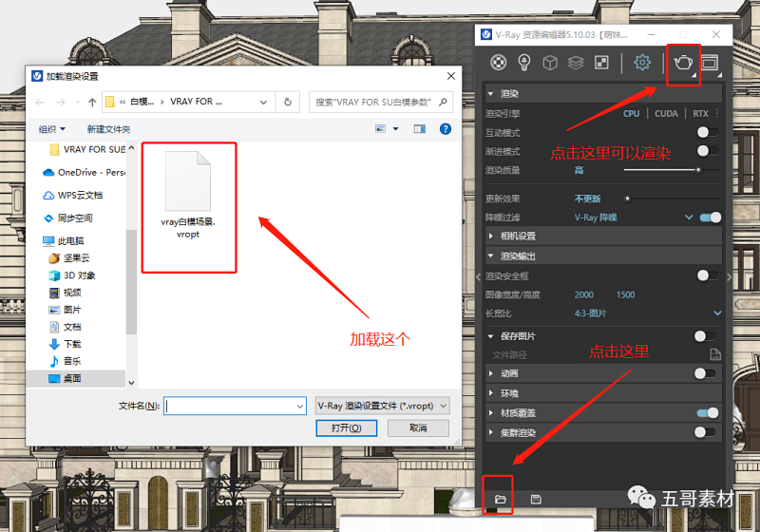Go forward in the file dialog
The height and width of the screenshot is (532, 760).
pos(61,103)
